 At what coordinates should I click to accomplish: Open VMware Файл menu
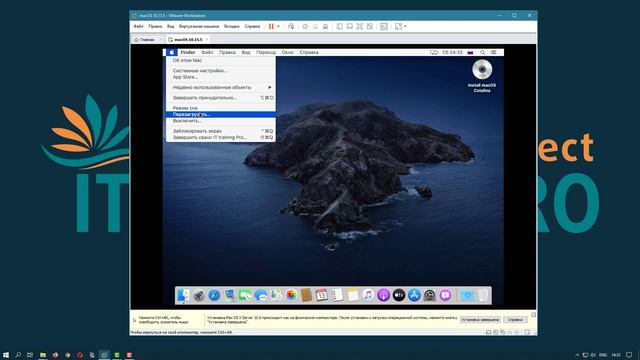click(x=138, y=26)
